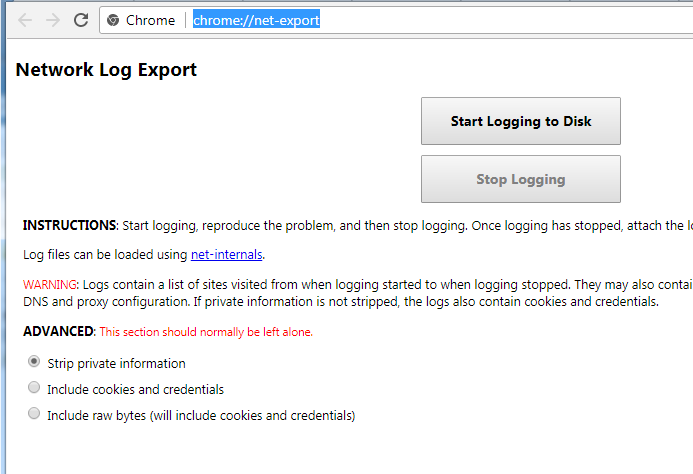Click the Network Log Export heading
Viewport: 693px width, 474px height.
coord(106,70)
